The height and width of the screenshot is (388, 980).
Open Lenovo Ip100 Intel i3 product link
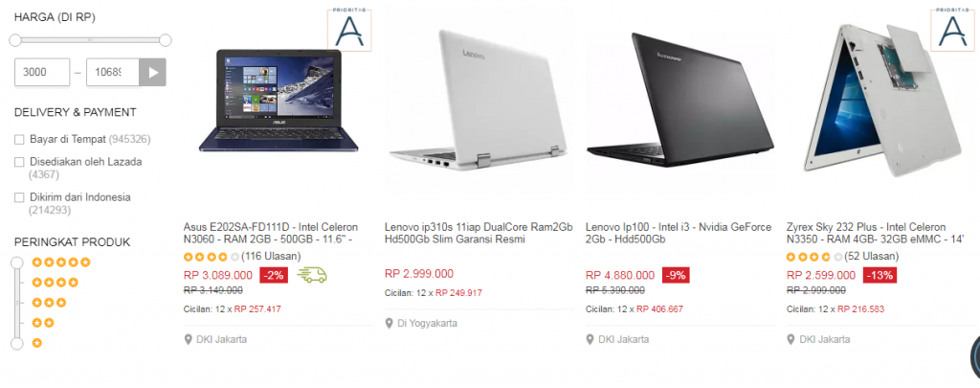click(679, 233)
